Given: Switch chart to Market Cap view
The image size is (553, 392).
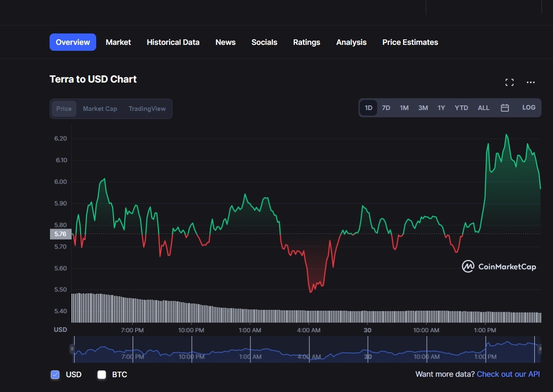Looking at the screenshot, I should [100, 109].
